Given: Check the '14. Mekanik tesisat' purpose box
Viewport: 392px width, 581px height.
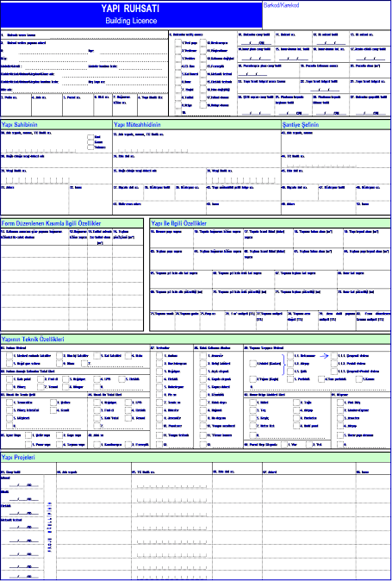Looking at the screenshot, I should coord(203,73).
